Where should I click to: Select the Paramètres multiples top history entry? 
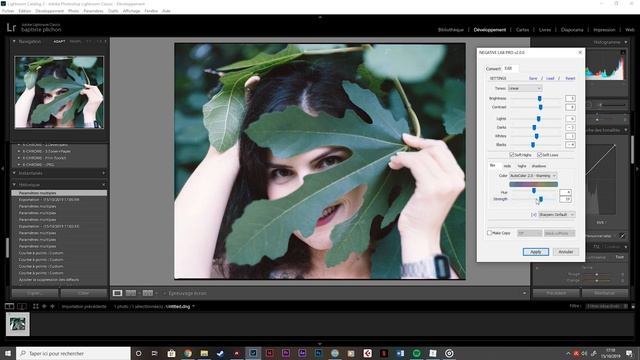pyautogui.click(x=59, y=193)
